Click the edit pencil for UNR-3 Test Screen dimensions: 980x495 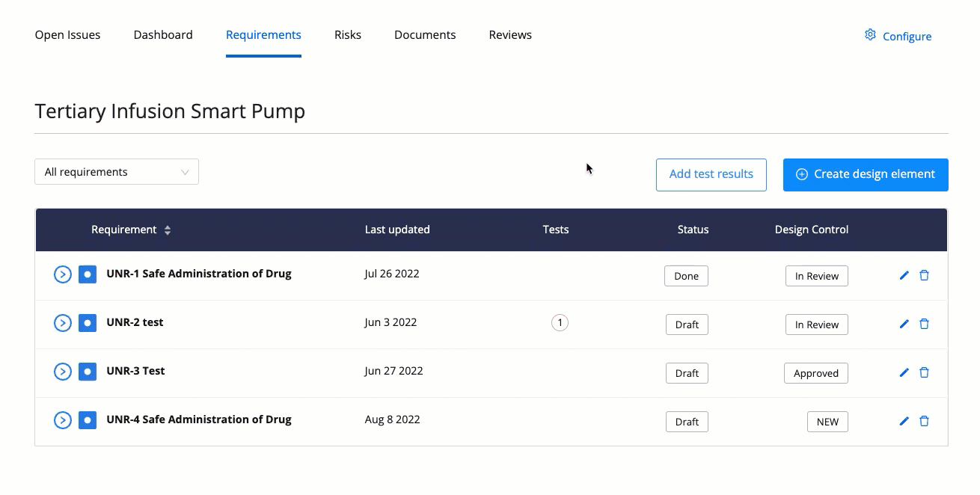[904, 372]
